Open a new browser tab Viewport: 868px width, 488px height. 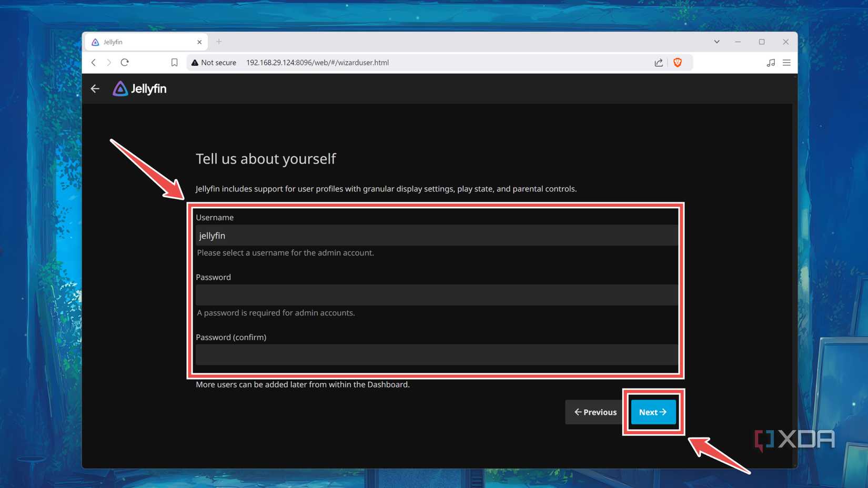219,42
